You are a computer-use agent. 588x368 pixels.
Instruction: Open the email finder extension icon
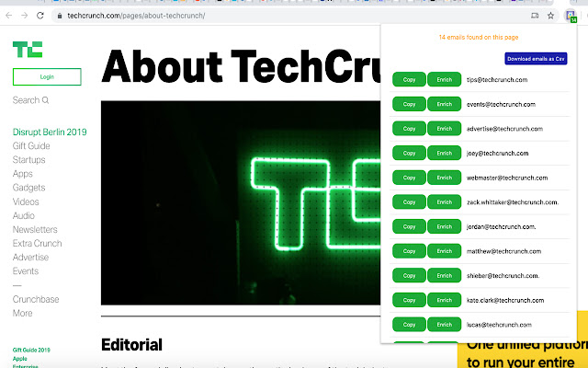point(571,16)
